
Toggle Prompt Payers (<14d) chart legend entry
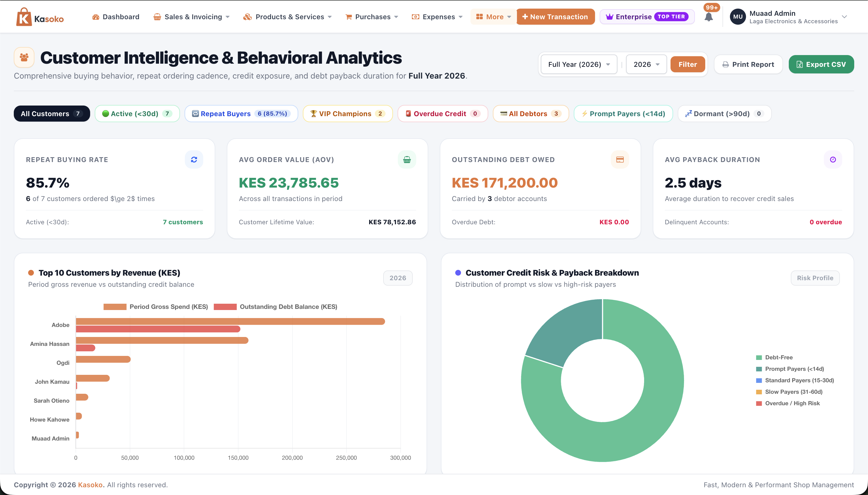[x=790, y=369]
